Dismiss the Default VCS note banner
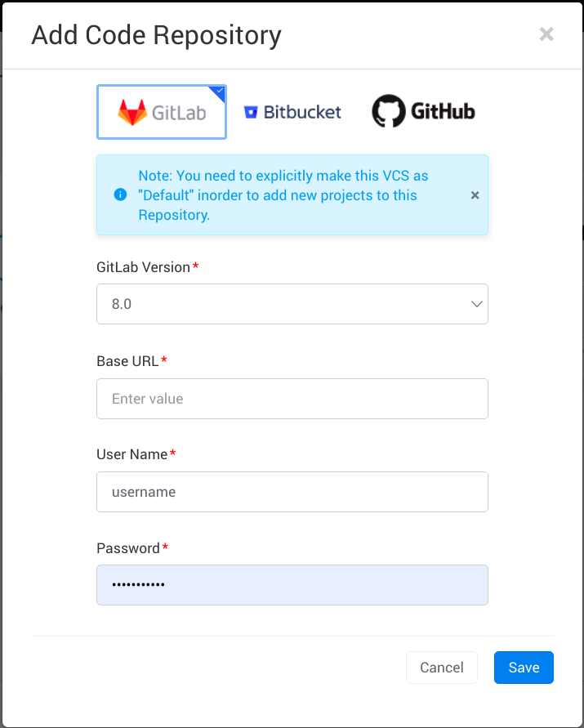584x728 pixels. pyautogui.click(x=475, y=195)
